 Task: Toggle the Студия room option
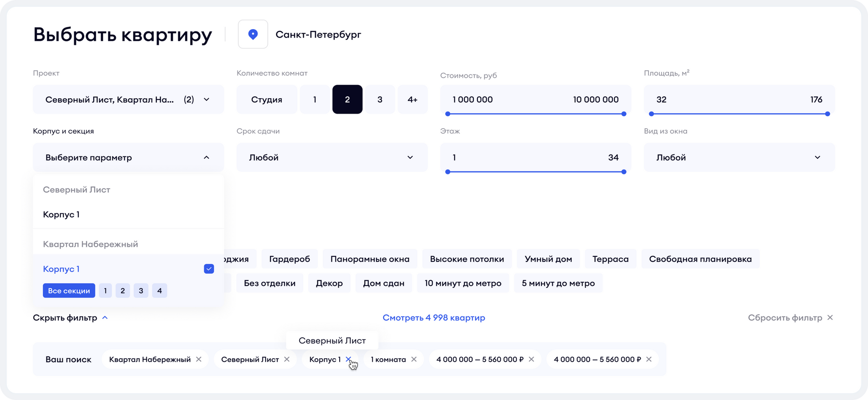(266, 100)
